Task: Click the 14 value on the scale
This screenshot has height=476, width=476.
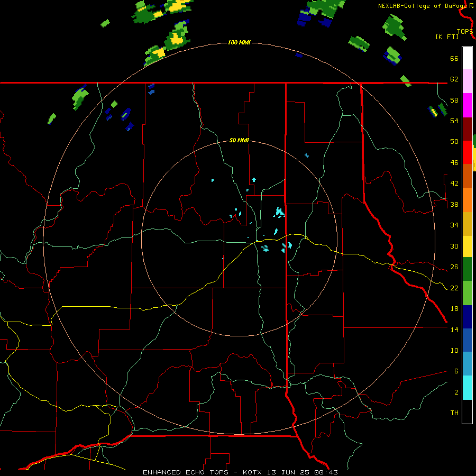Action: 454,329
